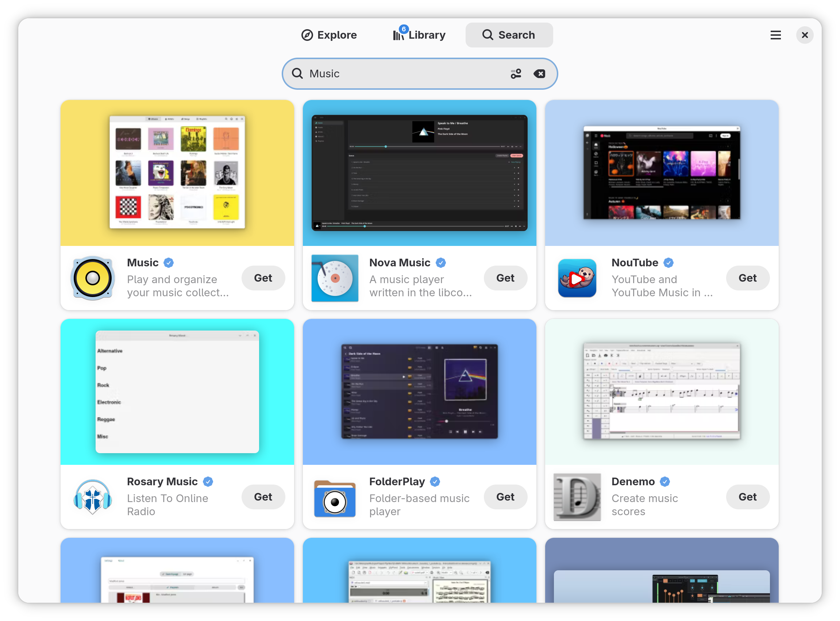Click the verified badge next to Rosary Music
This screenshot has width=840, height=621.
pyautogui.click(x=208, y=482)
